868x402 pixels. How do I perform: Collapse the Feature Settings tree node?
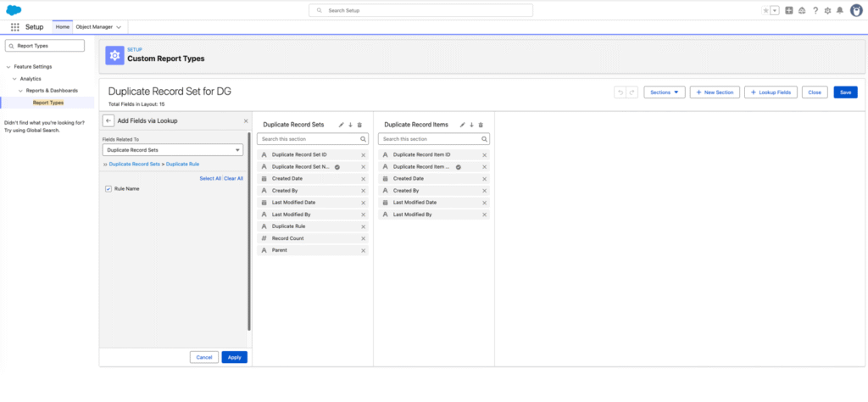click(8, 67)
